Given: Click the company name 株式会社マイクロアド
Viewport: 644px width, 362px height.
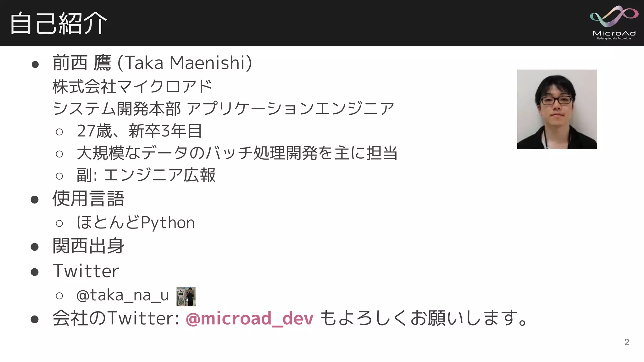Looking at the screenshot, I should pos(132,86).
